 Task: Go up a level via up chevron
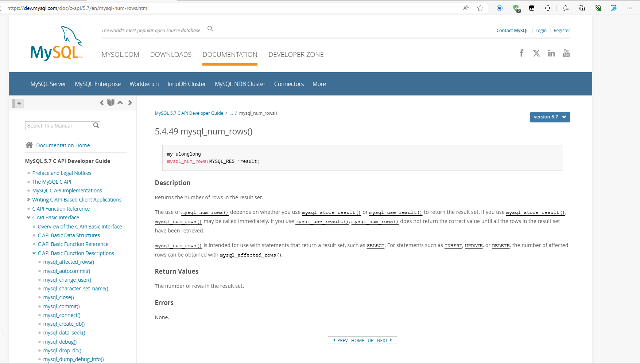tap(120, 103)
